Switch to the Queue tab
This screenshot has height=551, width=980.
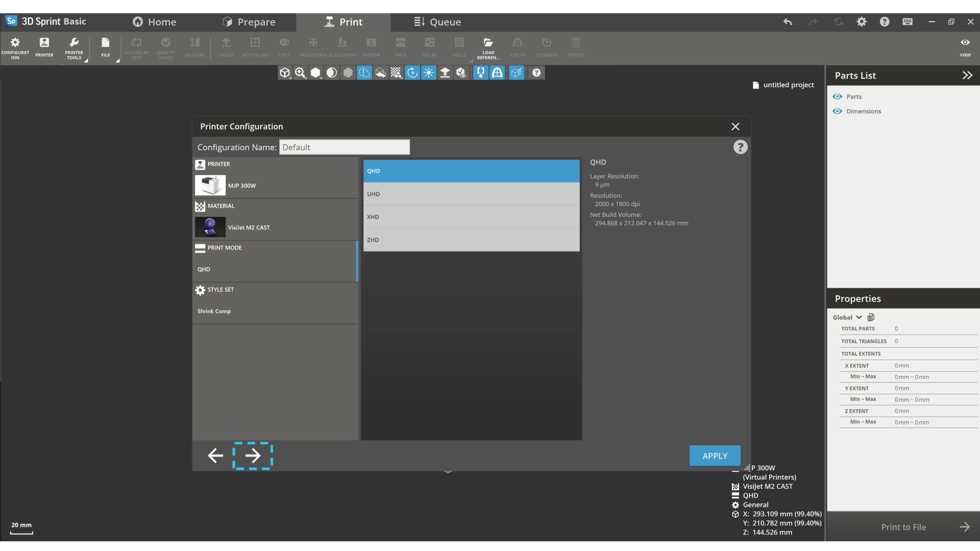pyautogui.click(x=437, y=22)
